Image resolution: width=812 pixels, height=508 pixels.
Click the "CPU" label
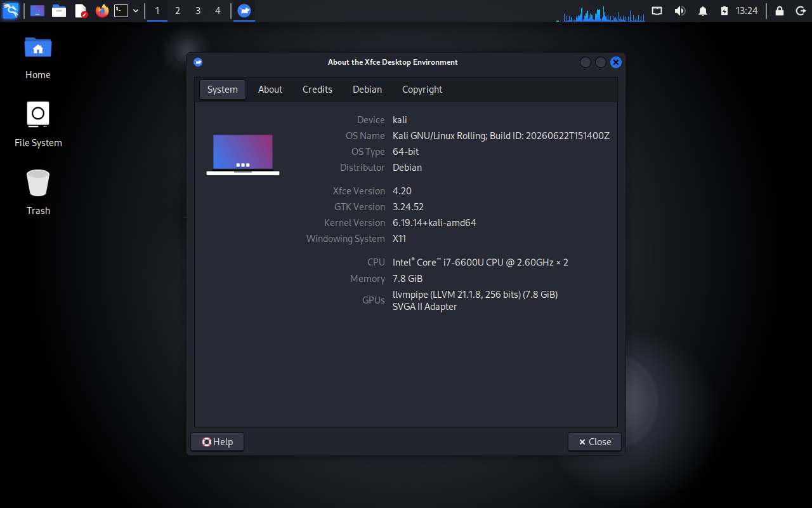(x=376, y=262)
